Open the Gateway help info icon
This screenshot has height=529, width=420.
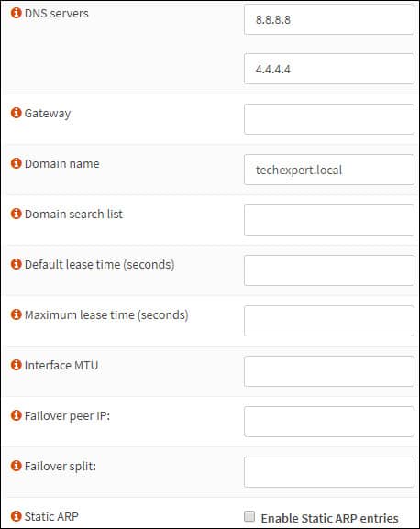pyautogui.click(x=16, y=113)
